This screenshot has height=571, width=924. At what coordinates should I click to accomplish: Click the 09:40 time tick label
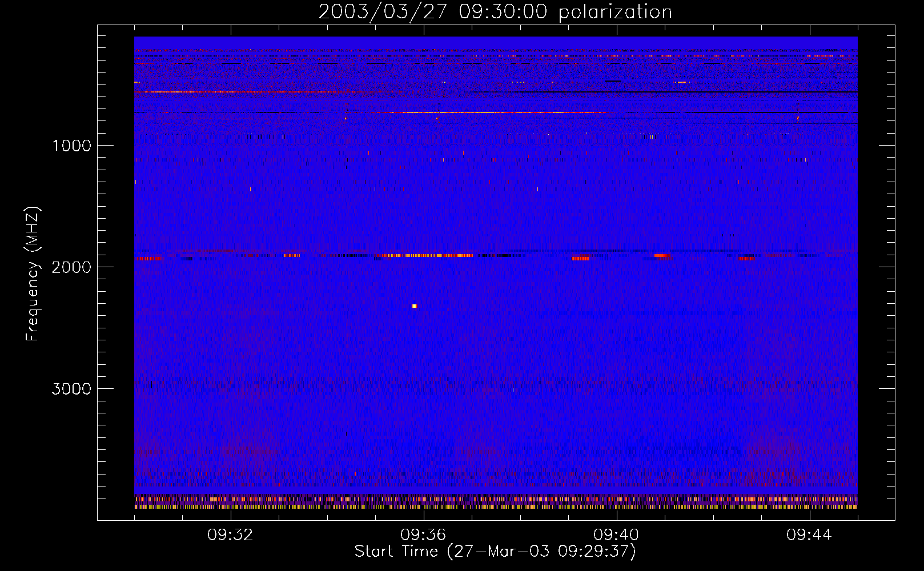point(617,535)
